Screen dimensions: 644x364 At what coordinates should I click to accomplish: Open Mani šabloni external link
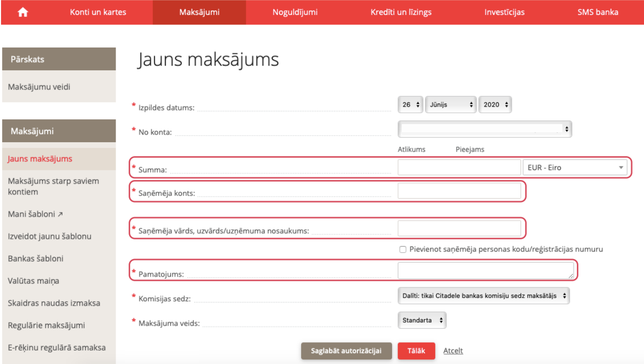(35, 214)
